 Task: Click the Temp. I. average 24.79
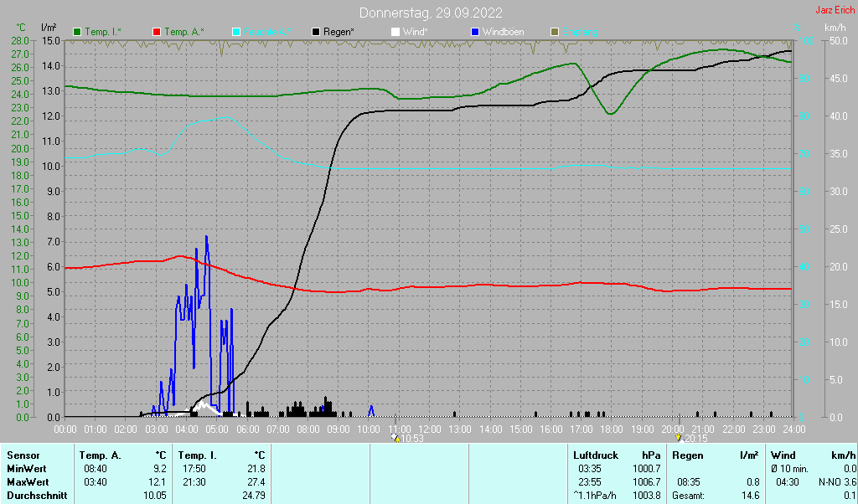[x=254, y=496]
